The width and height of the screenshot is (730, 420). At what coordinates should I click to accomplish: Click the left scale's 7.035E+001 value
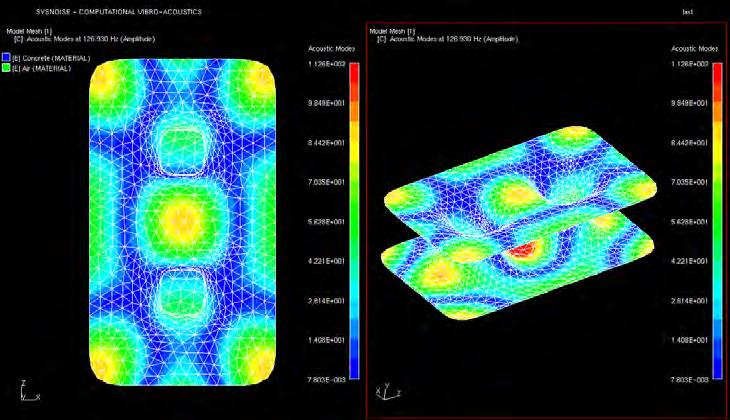coord(326,182)
